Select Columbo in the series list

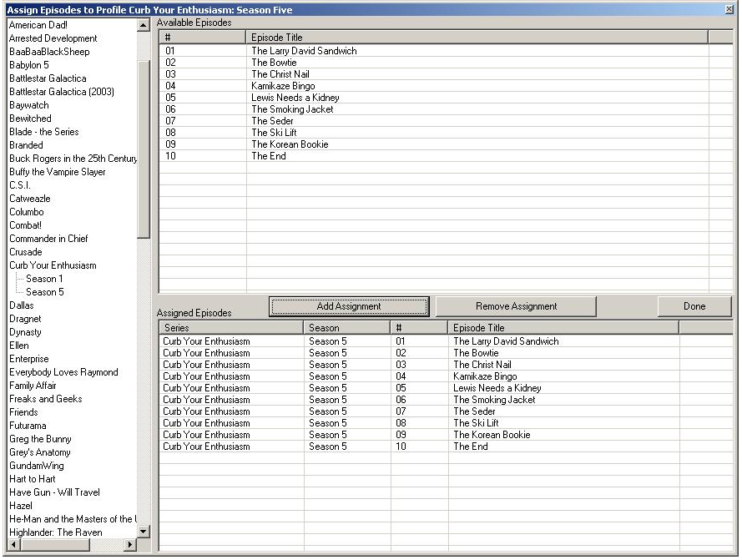tap(27, 212)
